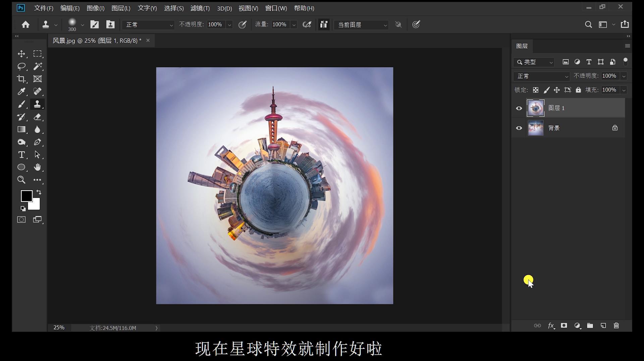Select the Blur tool
Image resolution: width=644 pixels, height=361 pixels.
coord(37,129)
